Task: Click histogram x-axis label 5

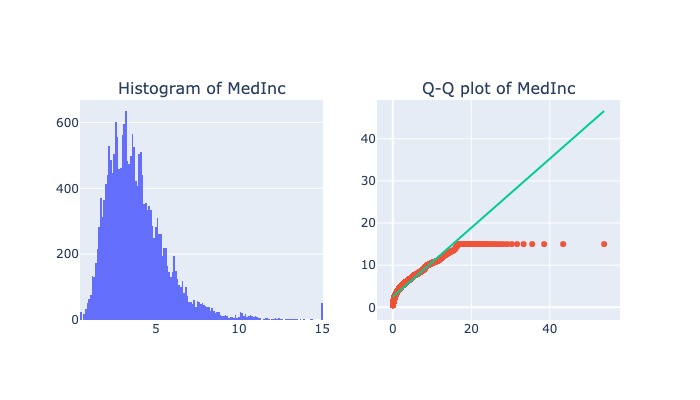Action: pyautogui.click(x=156, y=329)
